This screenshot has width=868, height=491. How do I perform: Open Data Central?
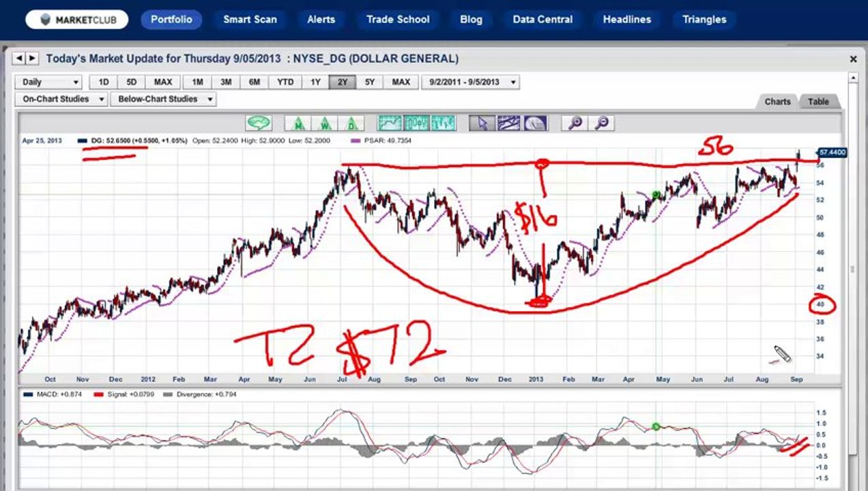(x=542, y=19)
